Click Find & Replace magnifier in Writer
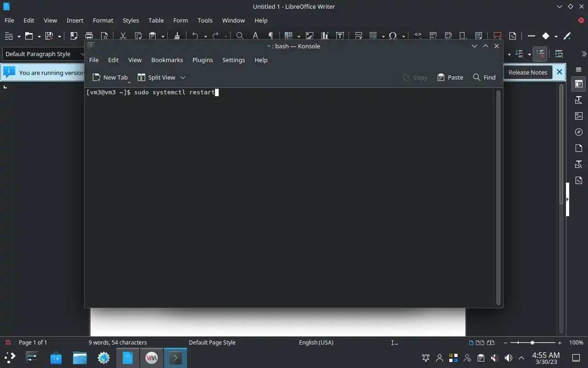The image size is (588, 368). pyautogui.click(x=240, y=36)
